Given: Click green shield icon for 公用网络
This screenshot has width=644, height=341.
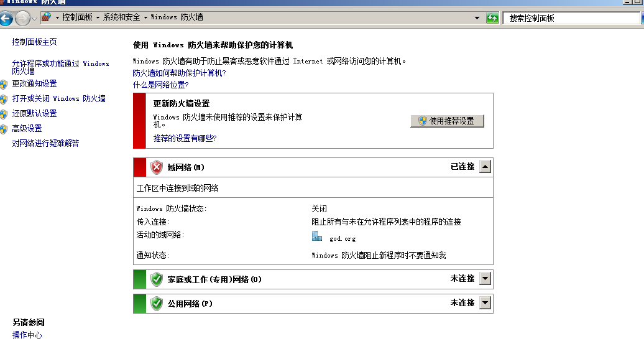Looking at the screenshot, I should coord(157,304).
